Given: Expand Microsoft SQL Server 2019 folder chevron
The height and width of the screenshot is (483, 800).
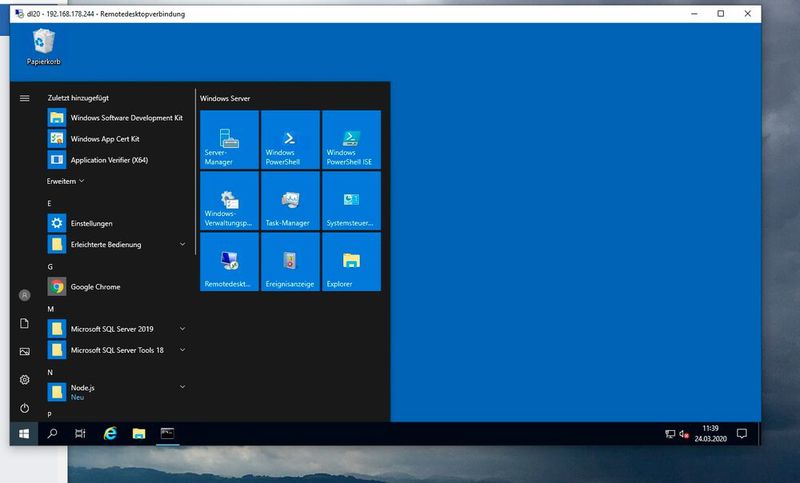Looking at the screenshot, I should coord(182,329).
